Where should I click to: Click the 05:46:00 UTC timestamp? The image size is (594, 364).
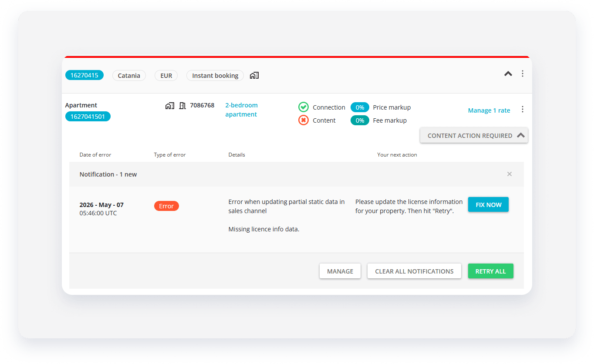tap(98, 213)
